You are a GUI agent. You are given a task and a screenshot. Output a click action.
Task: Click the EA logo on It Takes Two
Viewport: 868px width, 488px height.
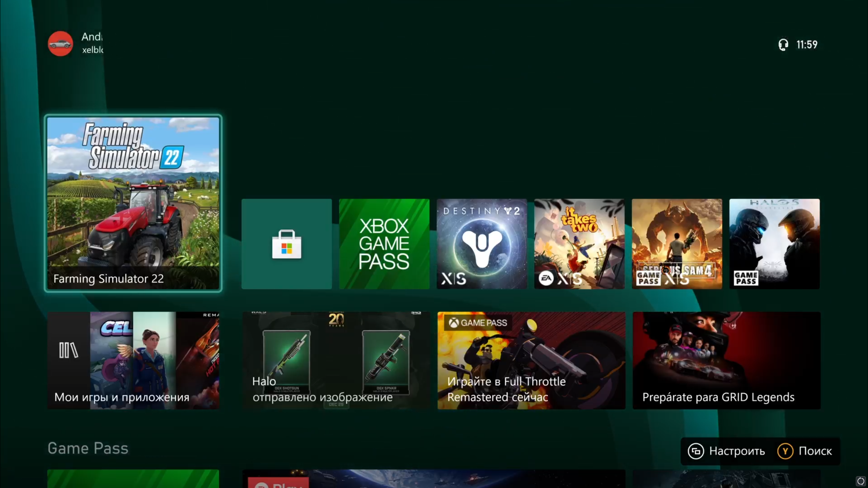(x=546, y=279)
